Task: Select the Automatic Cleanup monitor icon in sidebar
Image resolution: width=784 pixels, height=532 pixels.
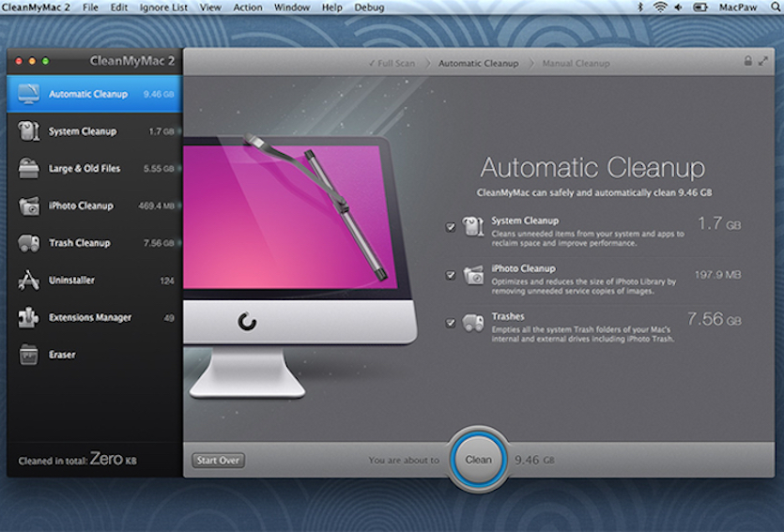Action: tap(28, 94)
